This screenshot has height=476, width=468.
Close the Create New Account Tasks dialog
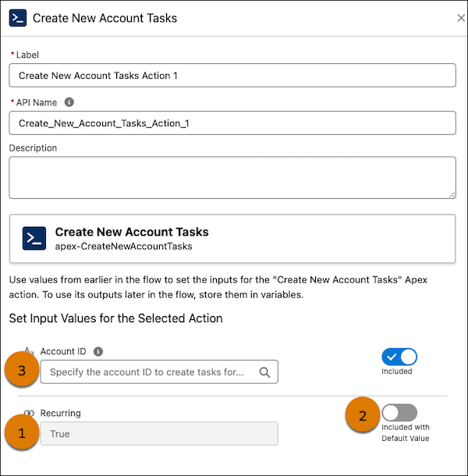(459, 17)
